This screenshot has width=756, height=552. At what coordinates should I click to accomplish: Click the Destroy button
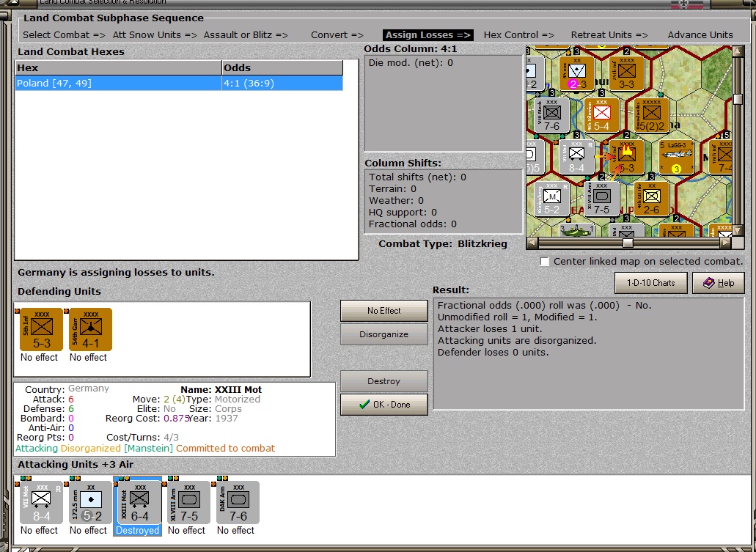(x=383, y=381)
